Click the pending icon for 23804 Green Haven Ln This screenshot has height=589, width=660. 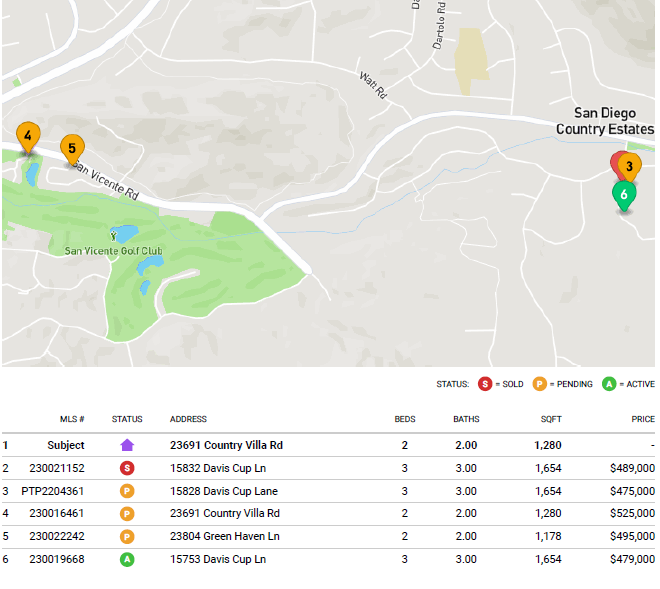pyautogui.click(x=127, y=536)
